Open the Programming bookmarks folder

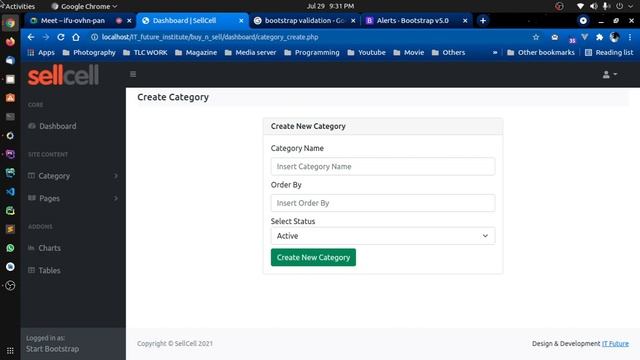click(x=312, y=53)
